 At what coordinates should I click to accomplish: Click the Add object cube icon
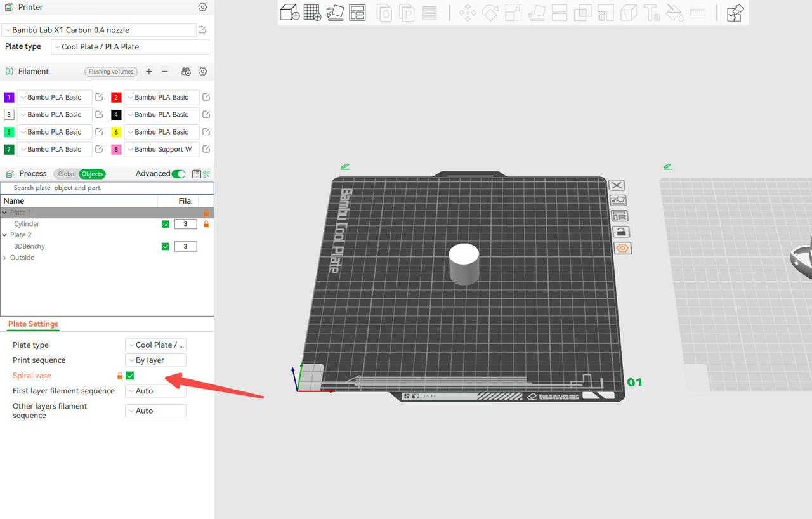point(290,13)
